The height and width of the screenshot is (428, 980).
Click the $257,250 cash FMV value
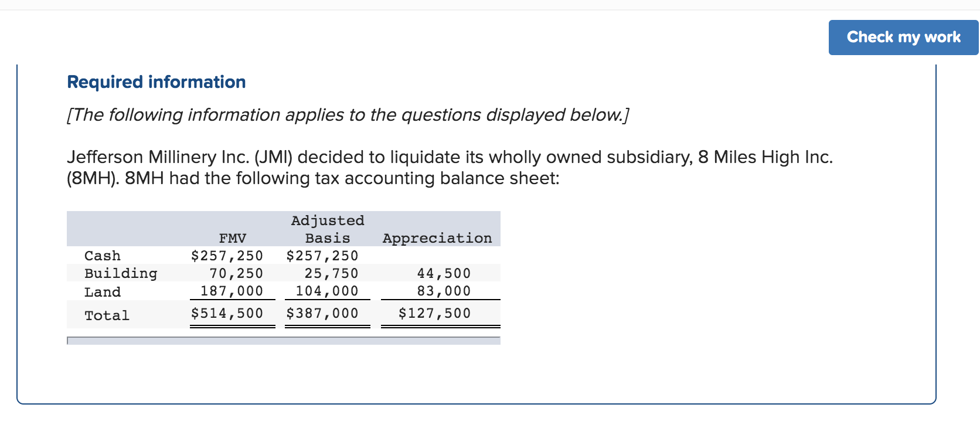[226, 256]
